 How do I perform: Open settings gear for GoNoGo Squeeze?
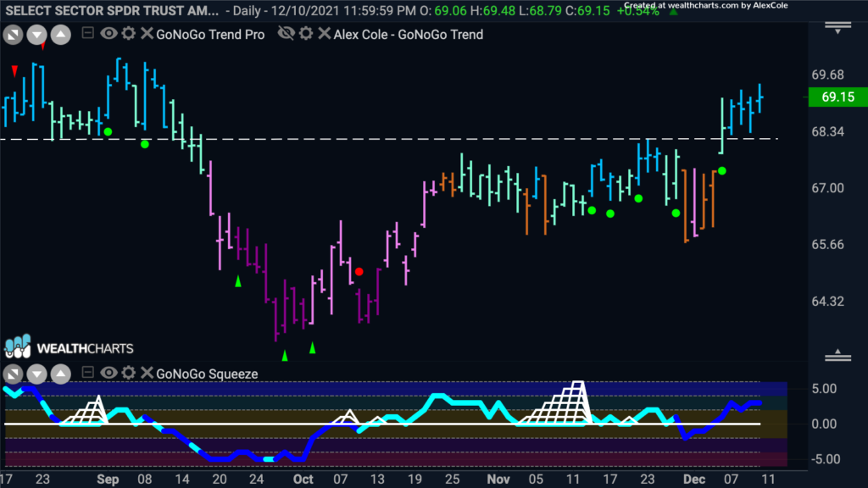click(129, 373)
